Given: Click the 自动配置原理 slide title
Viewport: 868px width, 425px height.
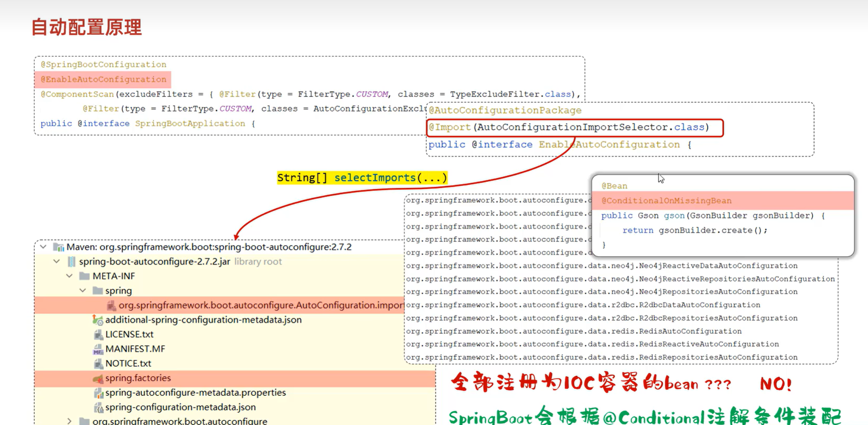Looking at the screenshot, I should click(x=86, y=27).
